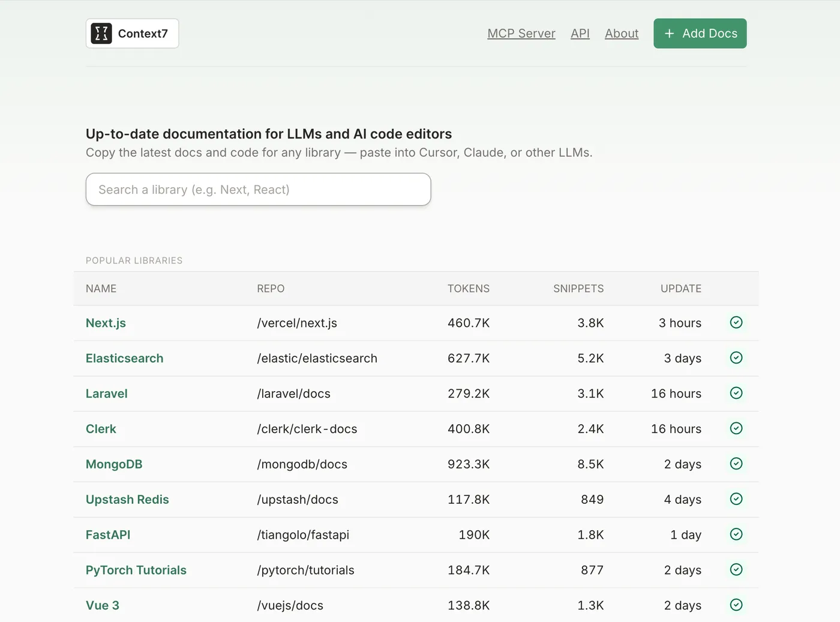The image size is (840, 622).
Task: Click the check icon in Upstash Redis row
Action: click(736, 499)
